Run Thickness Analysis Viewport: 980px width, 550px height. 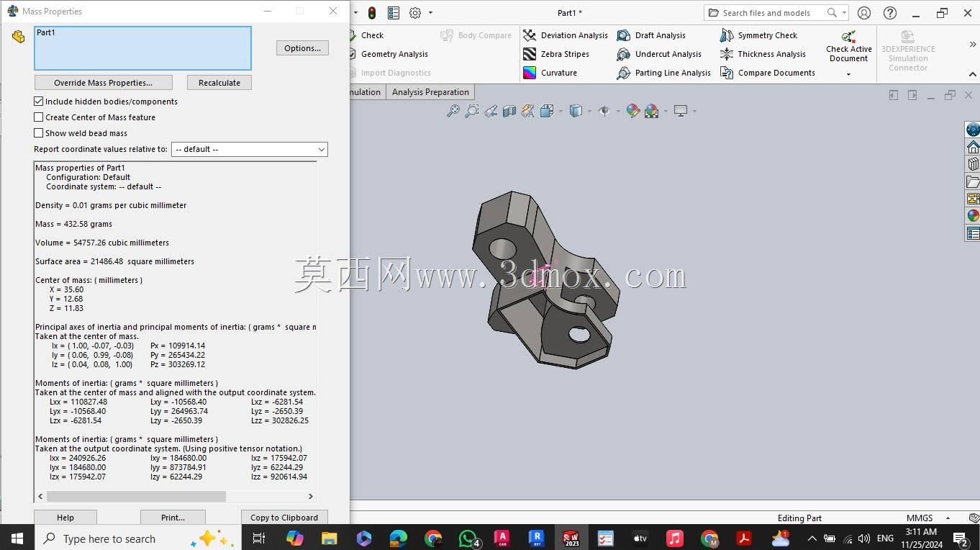click(x=763, y=54)
